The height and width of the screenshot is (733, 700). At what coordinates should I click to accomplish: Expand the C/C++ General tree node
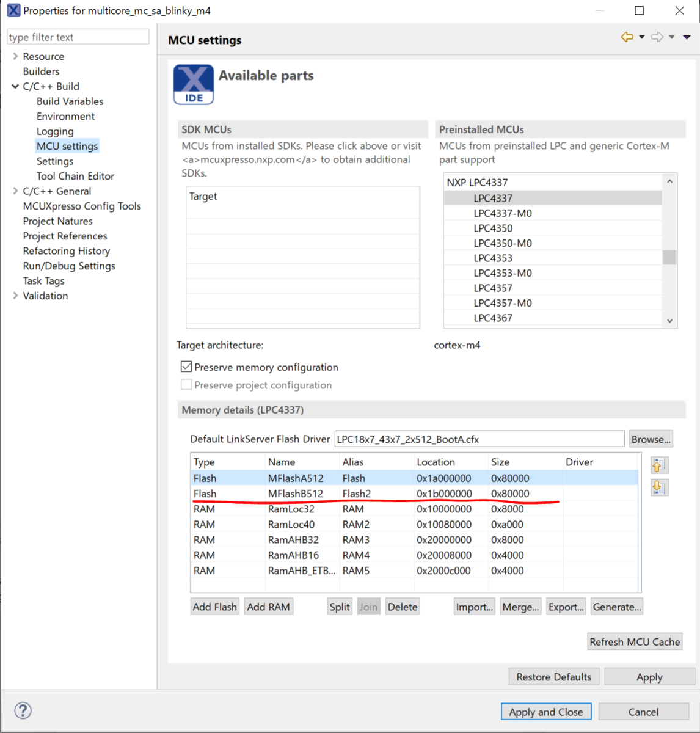[15, 191]
